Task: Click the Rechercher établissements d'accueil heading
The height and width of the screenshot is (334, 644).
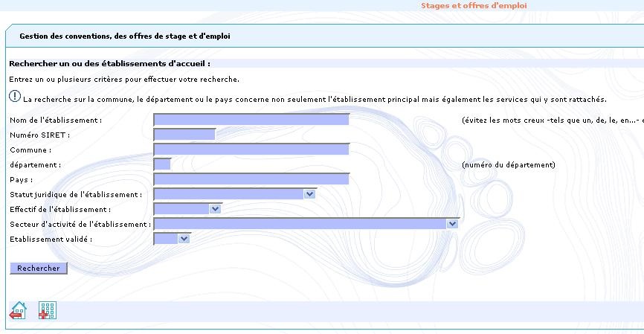Action: 109,64
